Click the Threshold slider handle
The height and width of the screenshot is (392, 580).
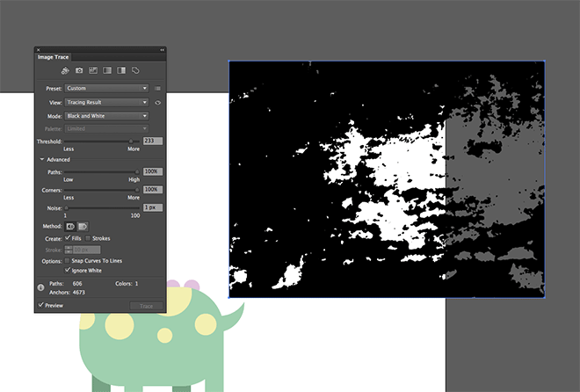coord(131,142)
